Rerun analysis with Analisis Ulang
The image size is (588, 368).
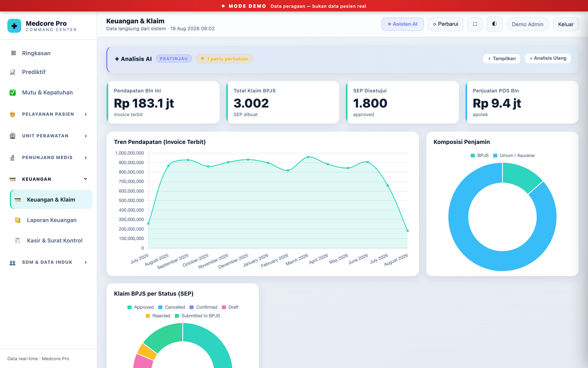coord(548,58)
